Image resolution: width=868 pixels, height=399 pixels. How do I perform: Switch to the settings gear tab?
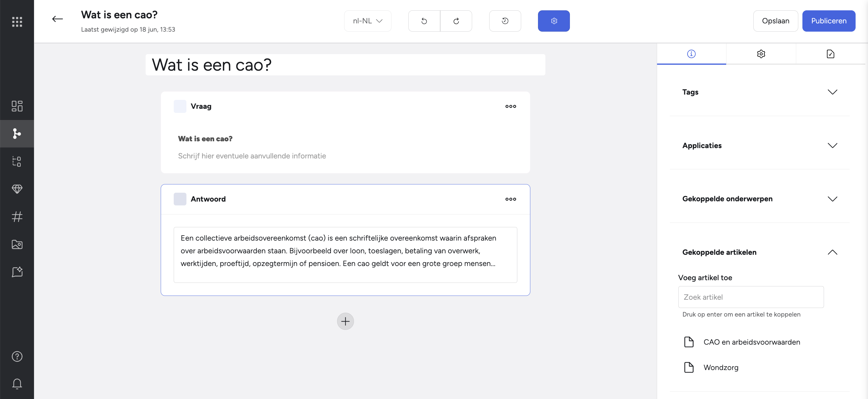pos(761,54)
